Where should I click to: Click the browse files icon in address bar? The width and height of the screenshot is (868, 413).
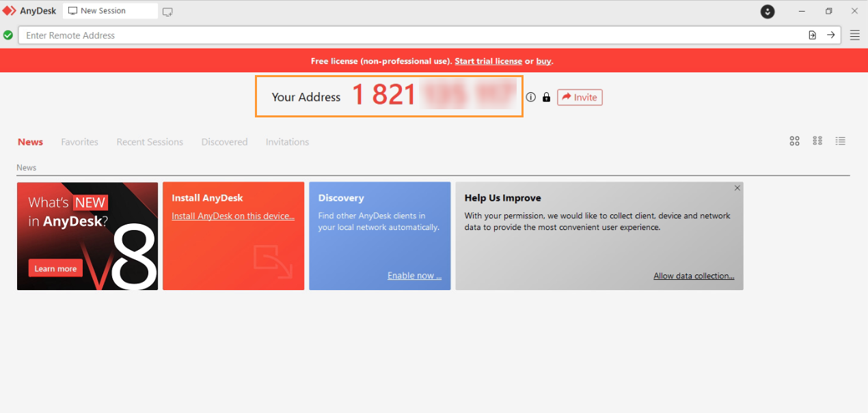(x=812, y=35)
